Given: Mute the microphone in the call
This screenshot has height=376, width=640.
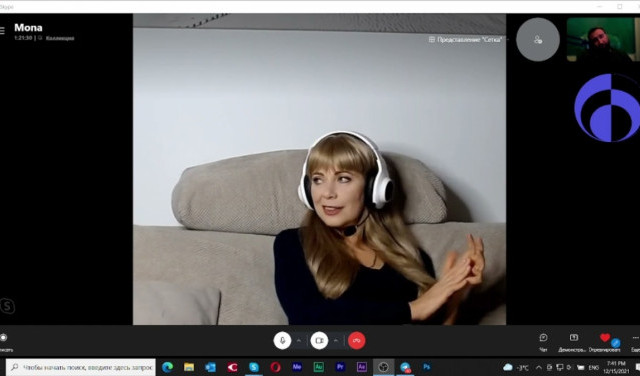Looking at the screenshot, I should (282, 340).
